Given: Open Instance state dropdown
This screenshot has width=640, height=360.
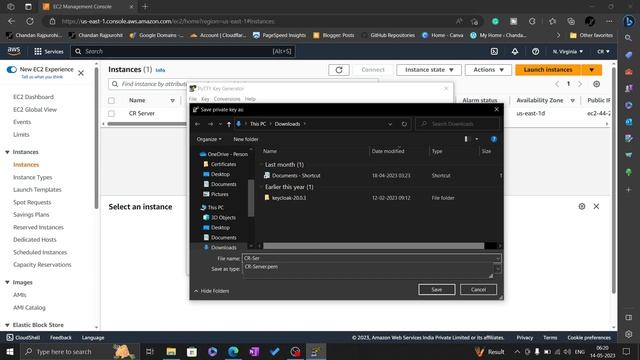Looking at the screenshot, I should pos(429,70).
